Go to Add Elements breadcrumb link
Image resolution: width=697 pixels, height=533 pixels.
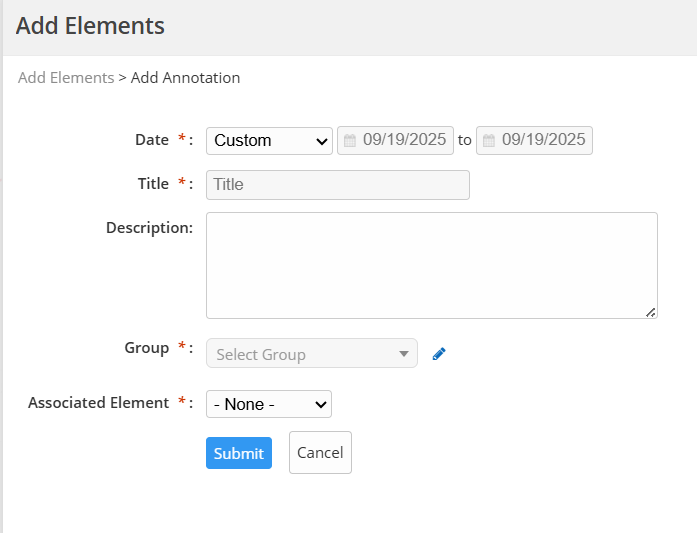click(x=66, y=78)
